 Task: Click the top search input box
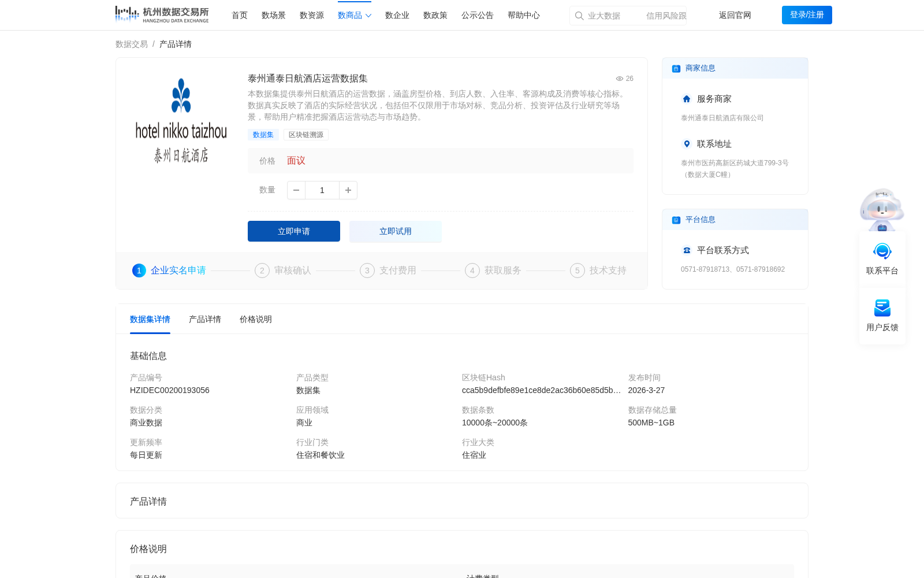[x=628, y=16]
